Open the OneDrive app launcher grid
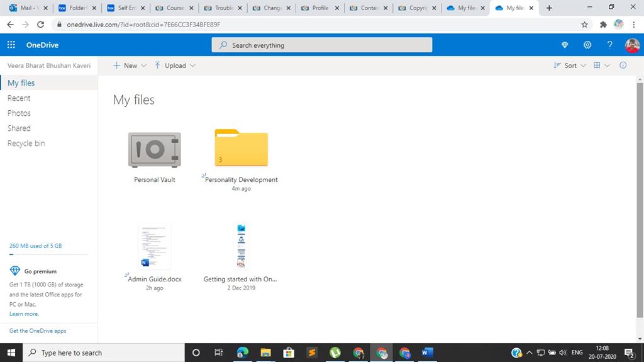Screen dimensions: 644x362 [x=11, y=45]
